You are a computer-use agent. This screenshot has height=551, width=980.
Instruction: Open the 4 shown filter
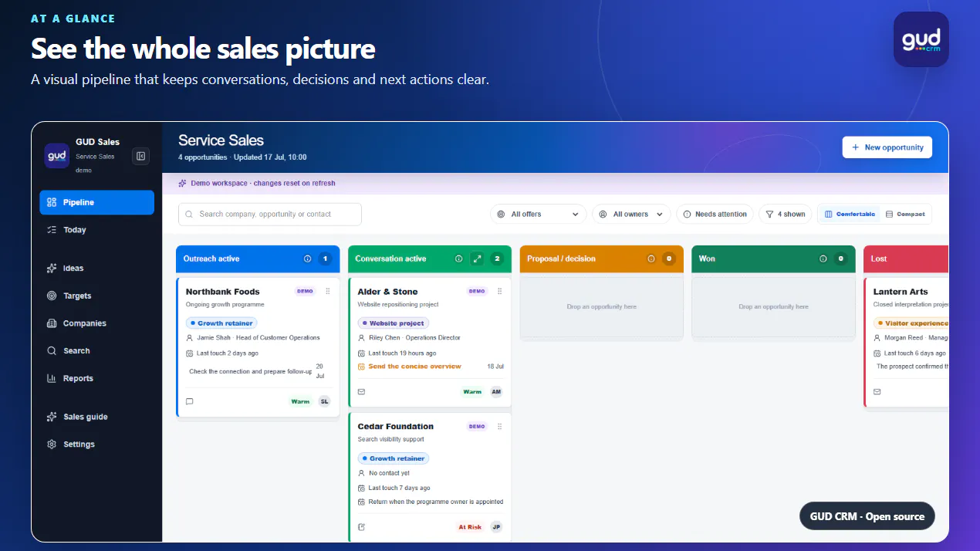click(x=786, y=214)
